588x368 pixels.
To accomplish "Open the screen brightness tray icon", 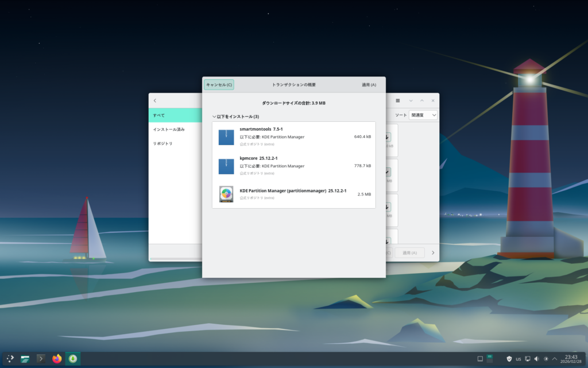I will click(546, 359).
